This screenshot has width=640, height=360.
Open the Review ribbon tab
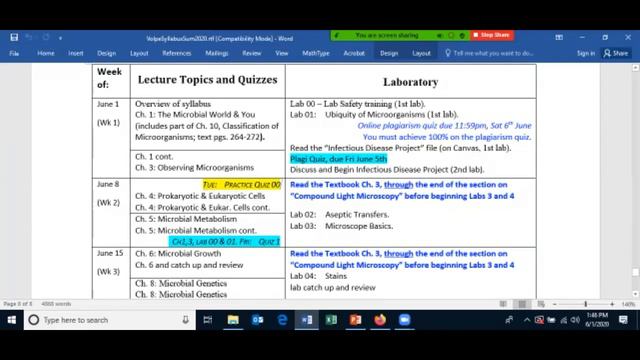tap(252, 53)
